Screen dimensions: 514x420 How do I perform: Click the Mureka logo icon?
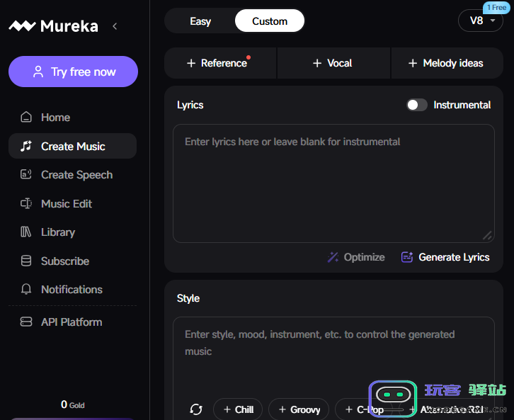point(21,26)
